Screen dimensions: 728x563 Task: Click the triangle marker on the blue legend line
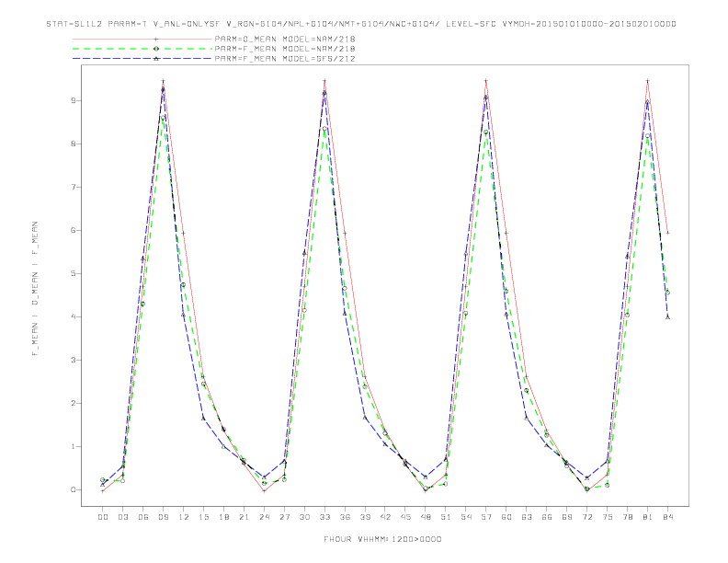point(156,59)
